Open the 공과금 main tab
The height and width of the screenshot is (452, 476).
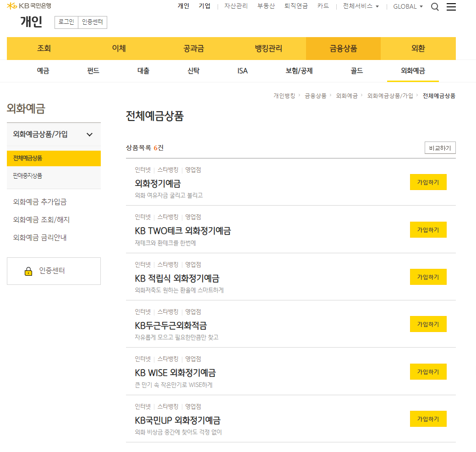pyautogui.click(x=194, y=49)
